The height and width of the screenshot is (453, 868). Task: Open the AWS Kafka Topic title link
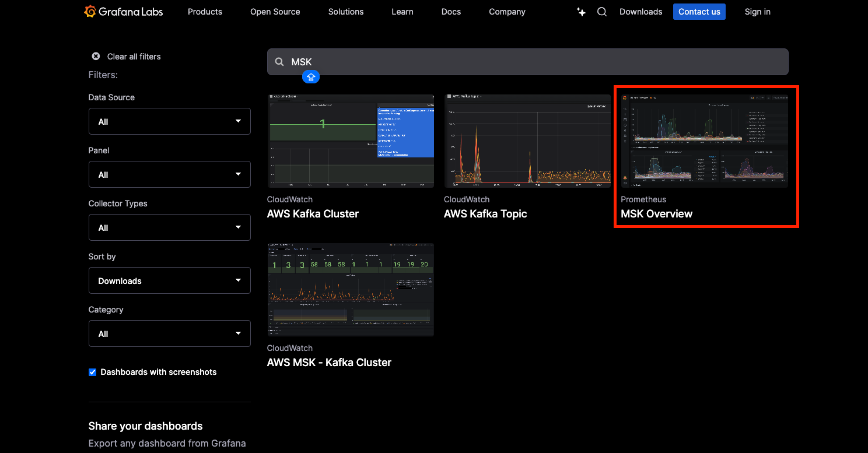click(485, 214)
